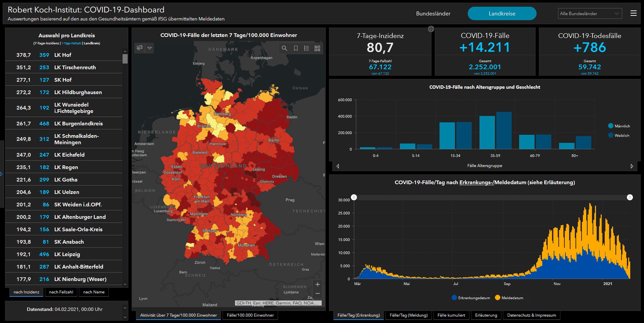Activate the map feature selection tool
Image resolution: width=644 pixels, height=323 pixels.
(140, 48)
